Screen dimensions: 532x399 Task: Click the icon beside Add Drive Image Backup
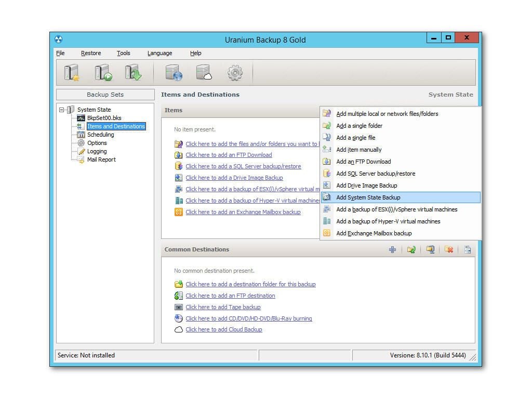327,185
